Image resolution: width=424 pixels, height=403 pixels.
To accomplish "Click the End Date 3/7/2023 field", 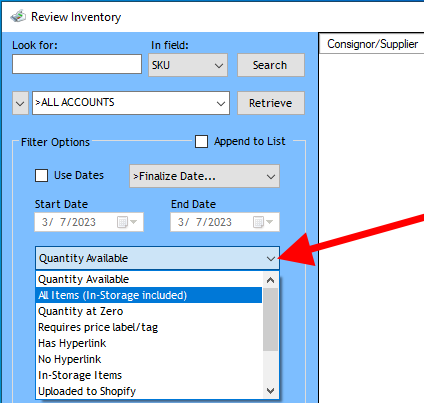I will click(x=225, y=222).
